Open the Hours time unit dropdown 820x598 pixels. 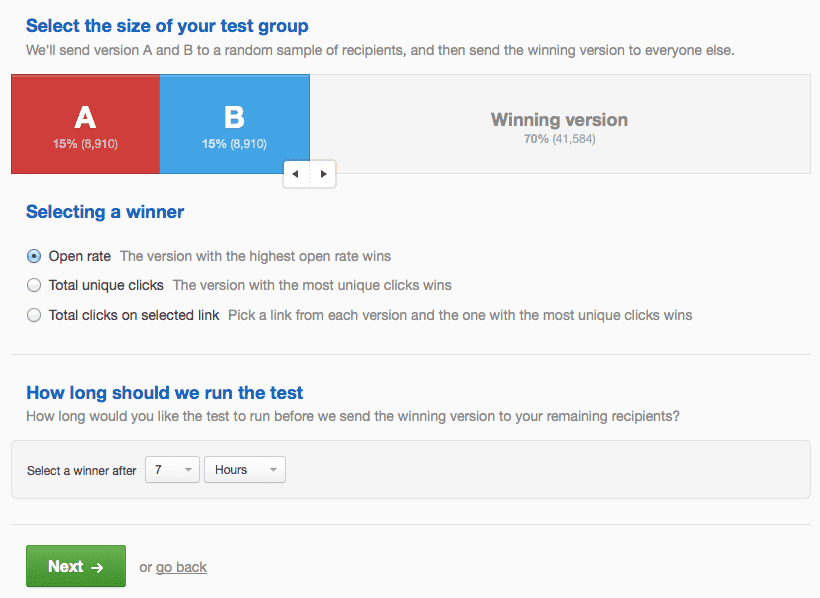point(244,469)
